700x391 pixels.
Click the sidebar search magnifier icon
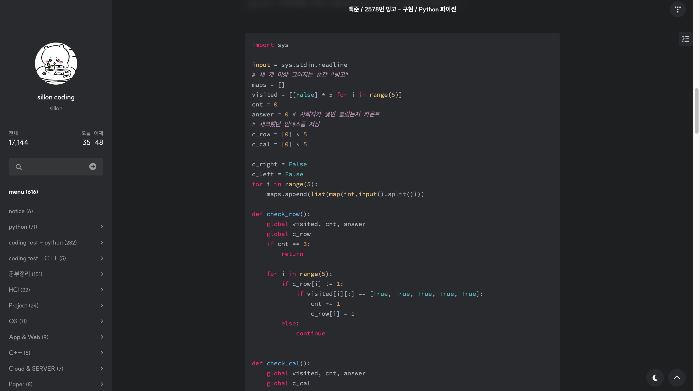click(19, 167)
